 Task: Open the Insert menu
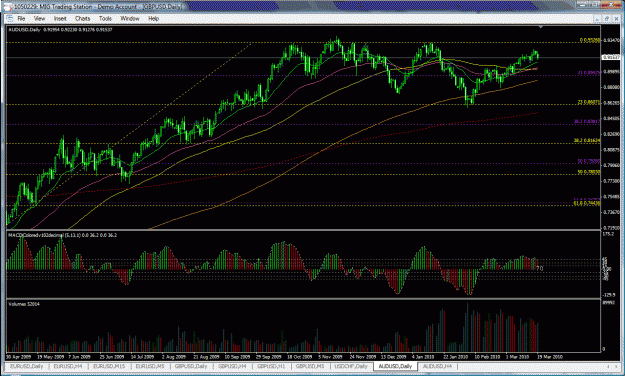point(60,18)
